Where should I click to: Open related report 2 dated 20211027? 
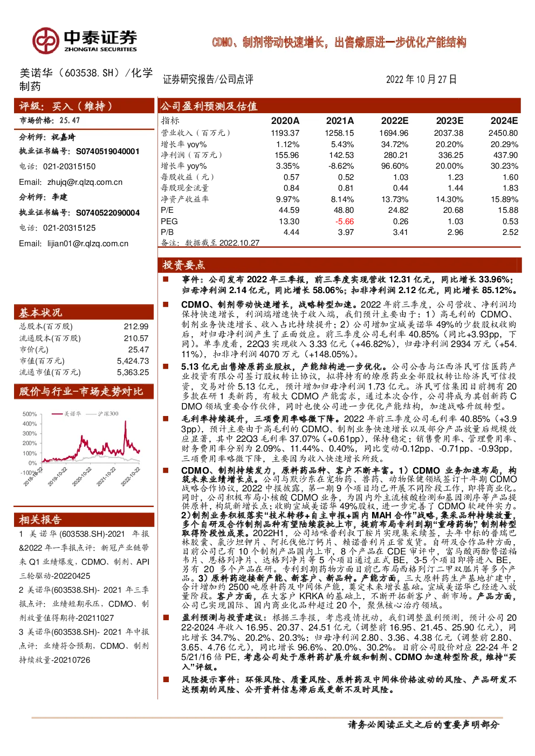click(84, 604)
